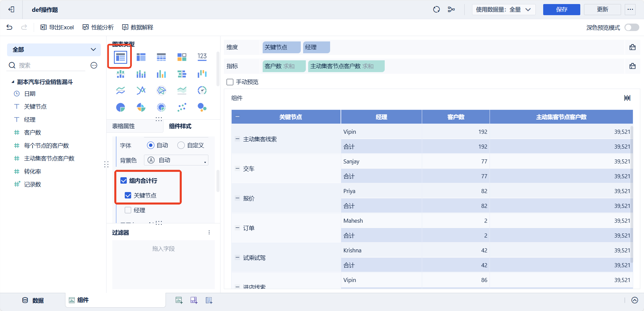Select the partitioned column chart type
This screenshot has width=644, height=311.
pyautogui.click(x=120, y=74)
